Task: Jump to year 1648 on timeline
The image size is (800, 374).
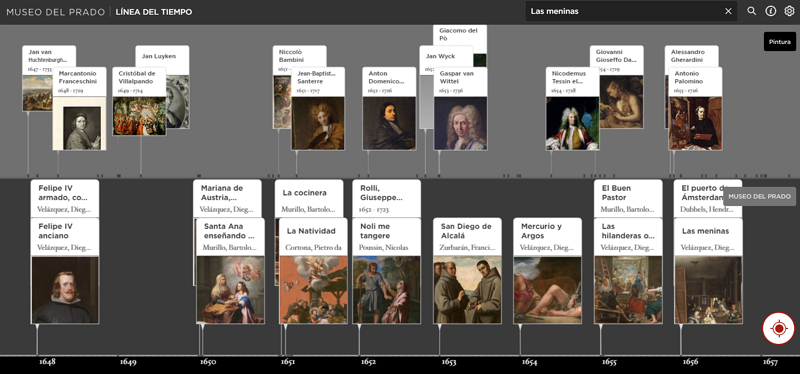Action: pos(47,362)
